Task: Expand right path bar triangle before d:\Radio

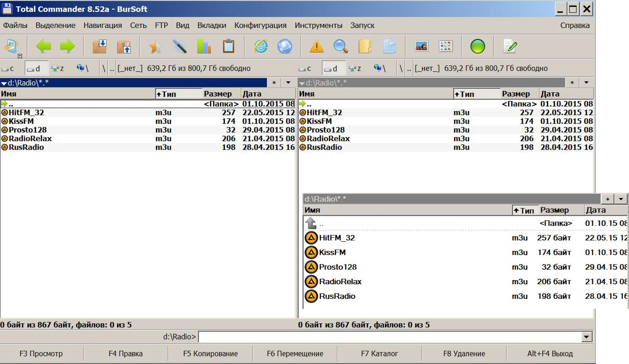Action: coord(302,83)
